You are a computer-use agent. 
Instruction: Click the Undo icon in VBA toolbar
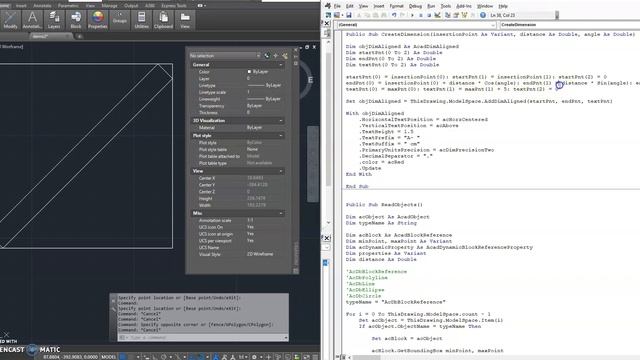tap(394, 15)
